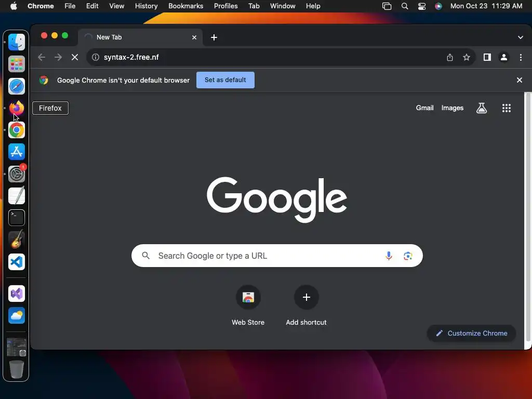Viewport: 532px width, 399px height.
Task: Go back using the back arrow
Action: [42, 57]
